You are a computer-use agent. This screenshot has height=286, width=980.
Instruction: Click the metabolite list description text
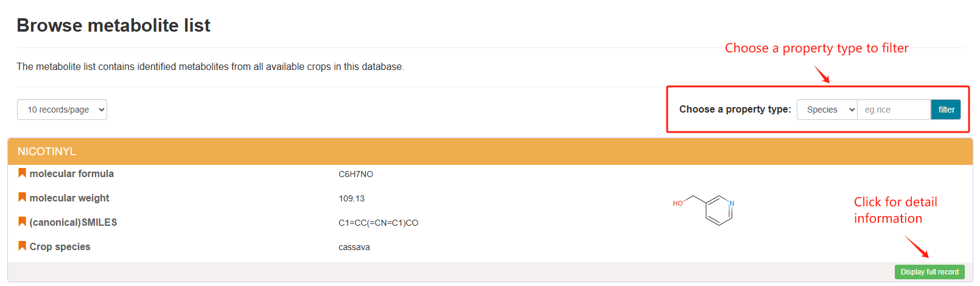tap(210, 66)
